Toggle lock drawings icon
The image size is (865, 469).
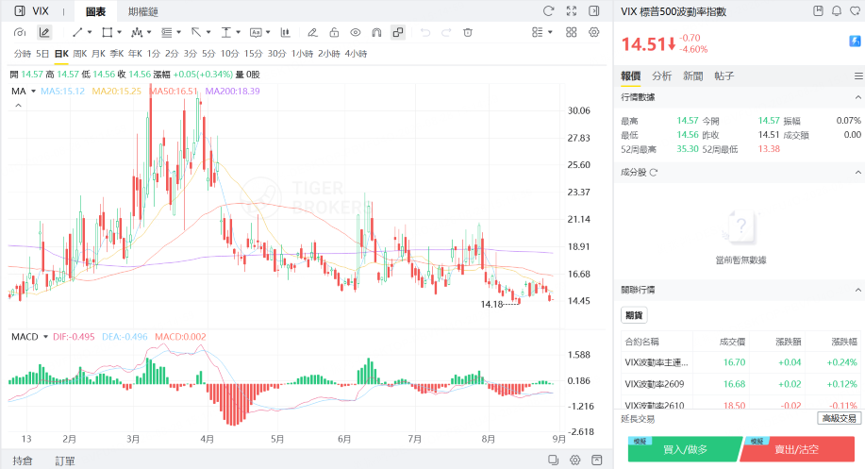334,33
